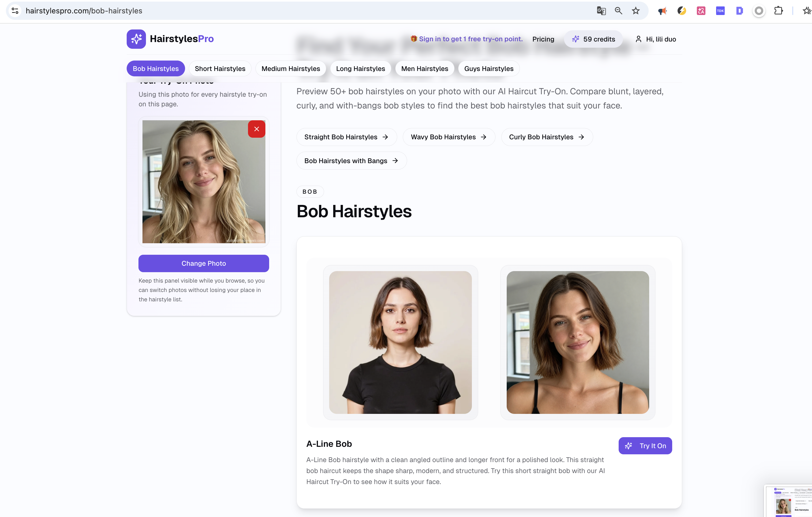Viewport: 812px width, 517px height.
Task: Click the A-Line Bob heading
Action: [329, 444]
